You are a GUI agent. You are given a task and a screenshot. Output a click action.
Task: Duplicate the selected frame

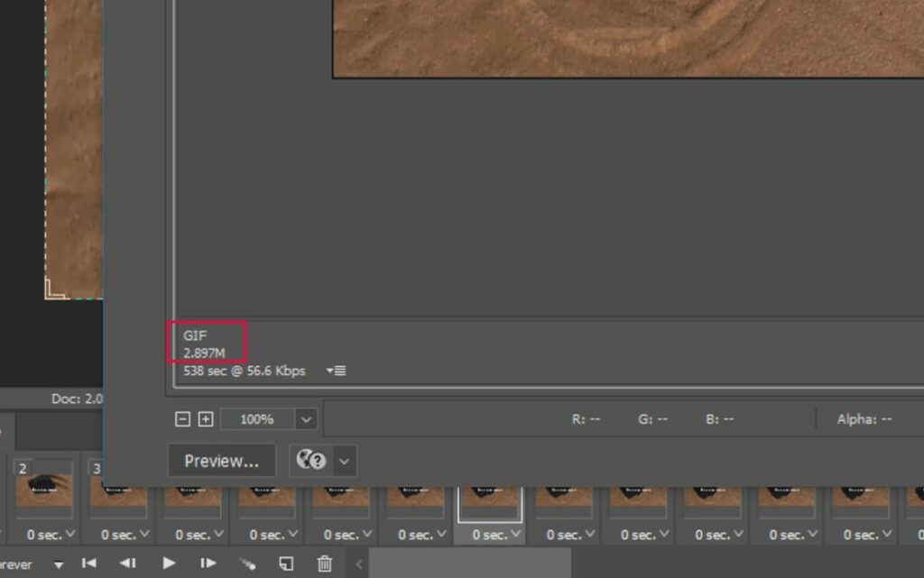pos(286,564)
